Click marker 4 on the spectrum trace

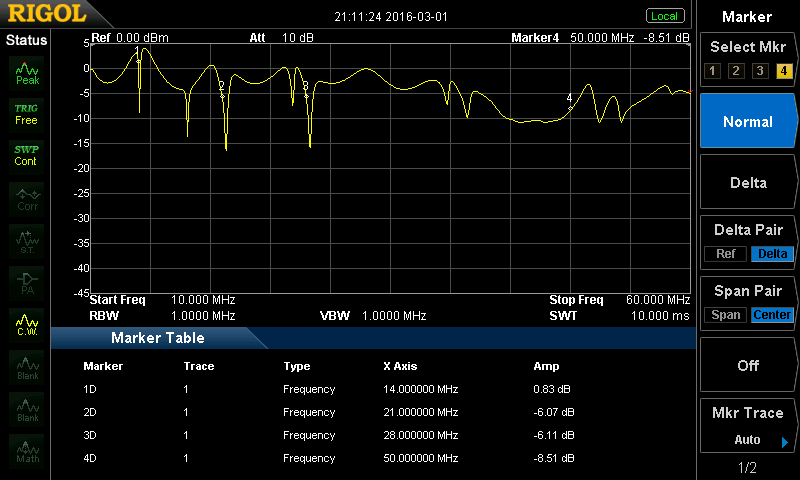click(570, 99)
